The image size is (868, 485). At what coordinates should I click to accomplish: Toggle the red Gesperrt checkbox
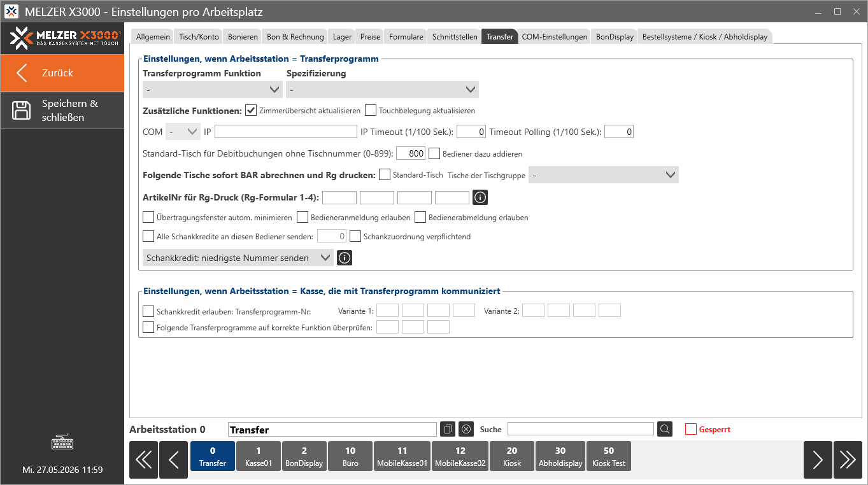[x=691, y=429]
